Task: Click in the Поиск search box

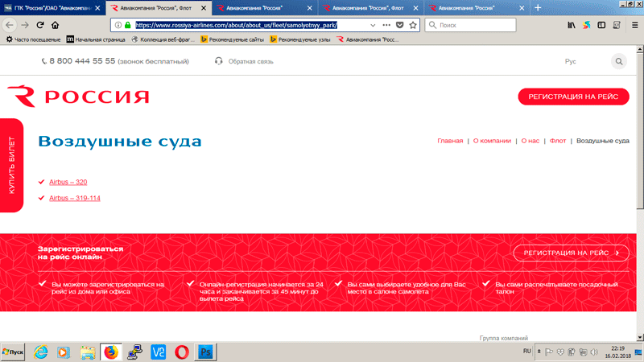Action: pyautogui.click(x=470, y=25)
